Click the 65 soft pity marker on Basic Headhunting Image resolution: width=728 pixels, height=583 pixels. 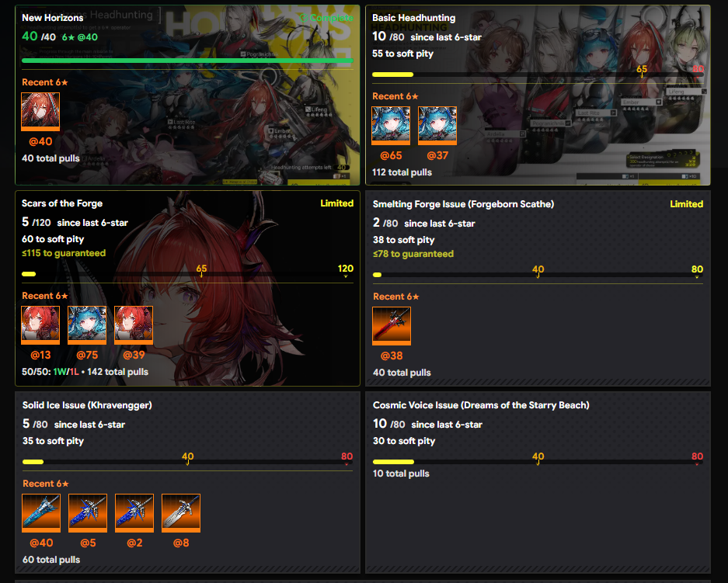[x=642, y=70]
